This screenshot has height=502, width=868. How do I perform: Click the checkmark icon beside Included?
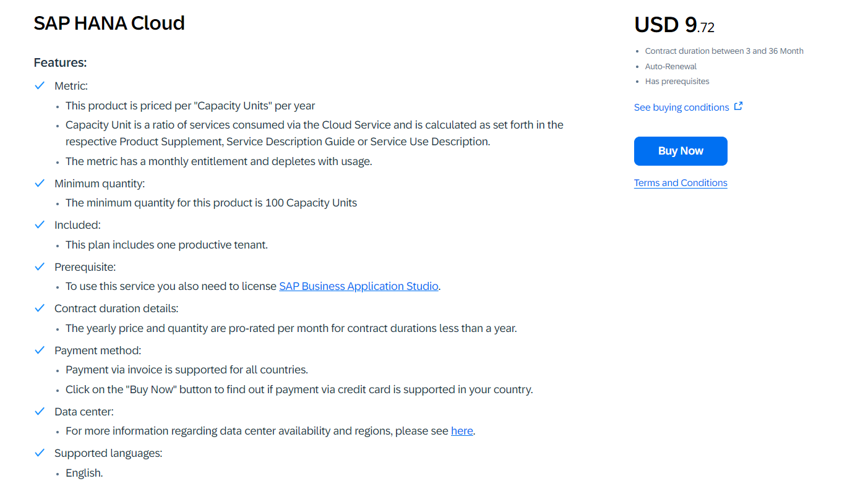click(40, 224)
